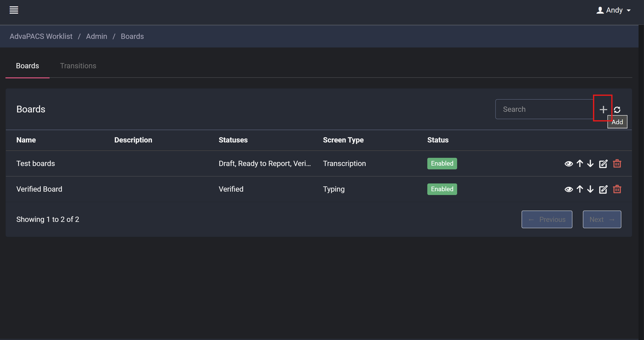Select the Verified Board name cell
This screenshot has width=644, height=340.
[x=39, y=189]
